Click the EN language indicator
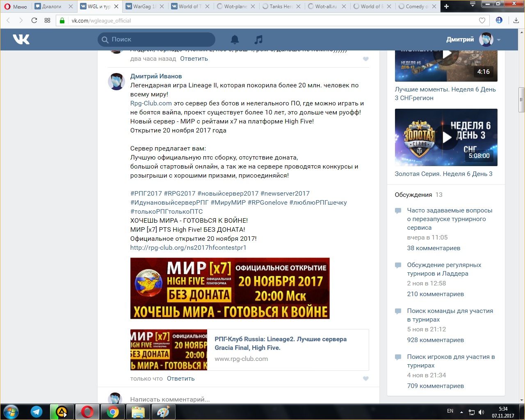The image size is (525, 420). pos(450,411)
